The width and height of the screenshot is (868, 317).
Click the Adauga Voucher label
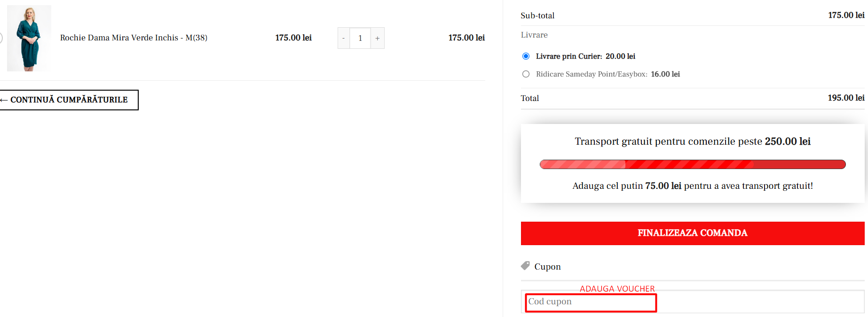(x=617, y=288)
